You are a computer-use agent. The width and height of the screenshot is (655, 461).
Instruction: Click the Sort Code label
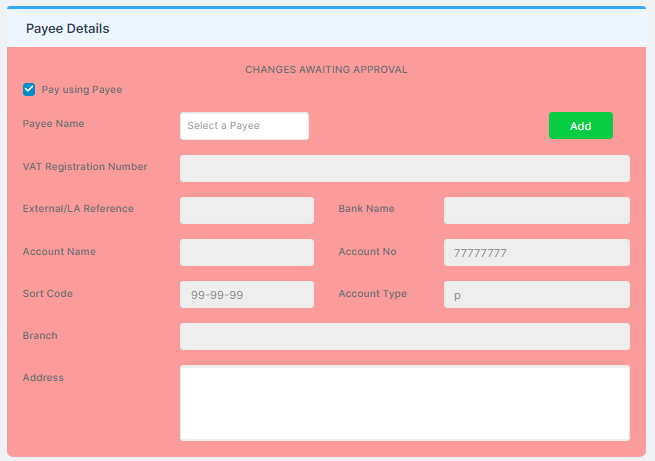48,294
